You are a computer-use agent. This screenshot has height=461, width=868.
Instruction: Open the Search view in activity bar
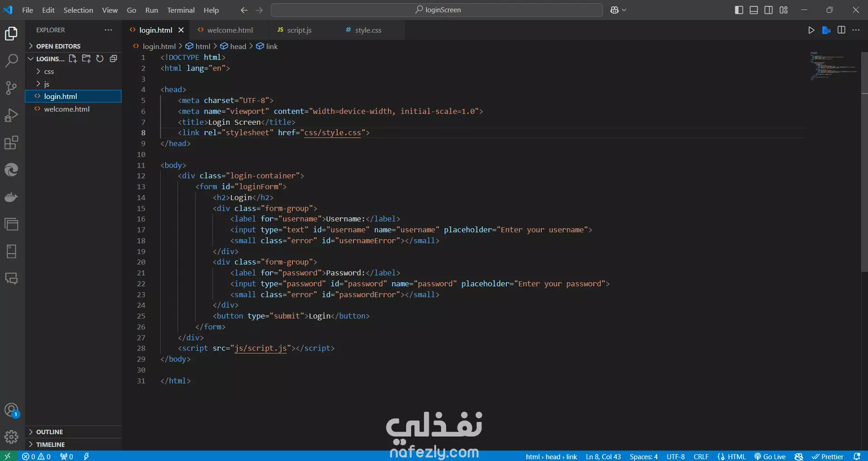pos(11,60)
